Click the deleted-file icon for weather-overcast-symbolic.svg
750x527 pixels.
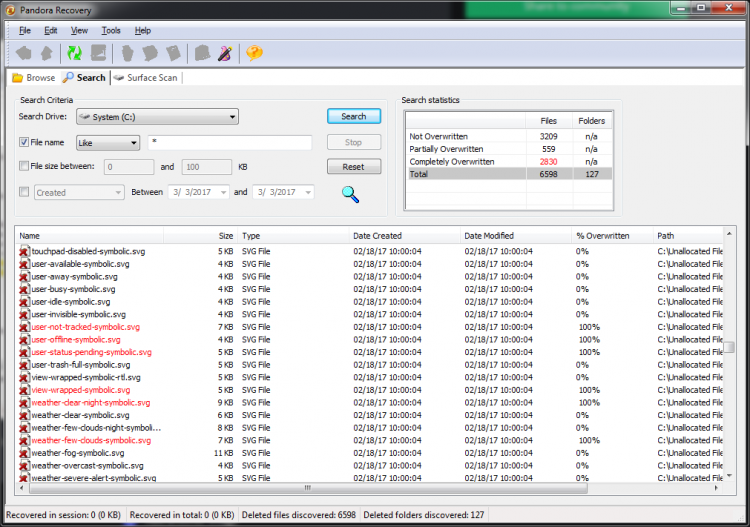(x=24, y=465)
